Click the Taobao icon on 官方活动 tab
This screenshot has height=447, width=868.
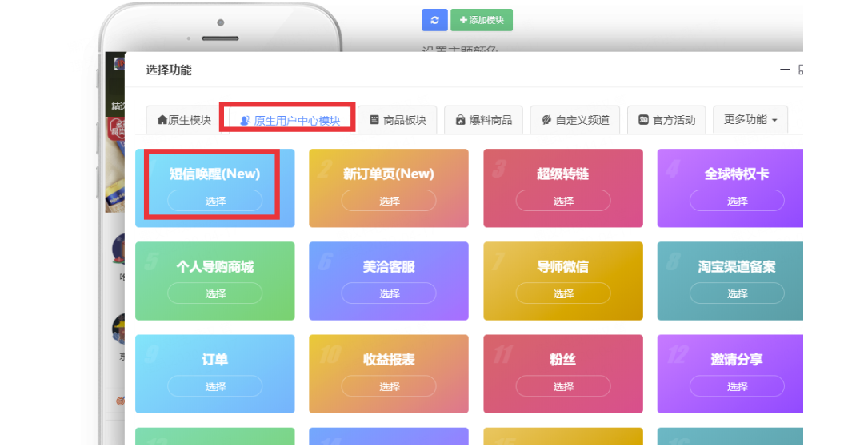click(643, 119)
